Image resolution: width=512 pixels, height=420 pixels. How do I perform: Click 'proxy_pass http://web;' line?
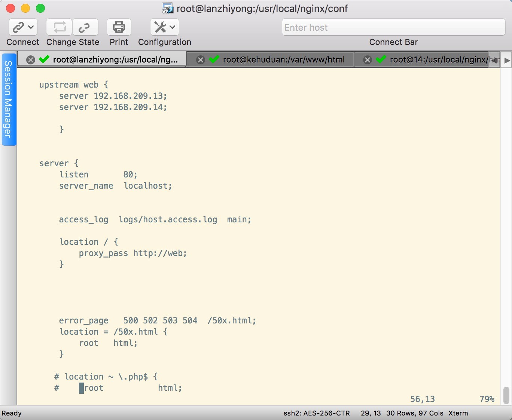tap(133, 253)
